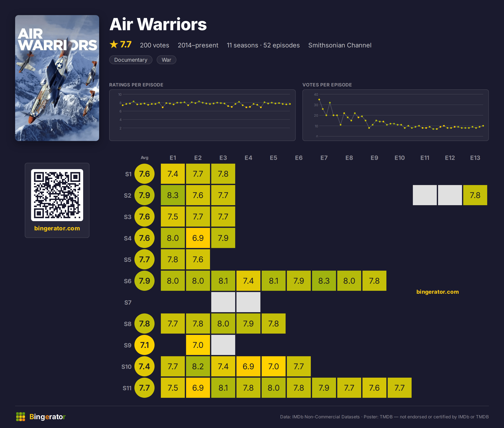Click S6 E7 rating cell 8.3
The height and width of the screenshot is (428, 504).
click(324, 281)
